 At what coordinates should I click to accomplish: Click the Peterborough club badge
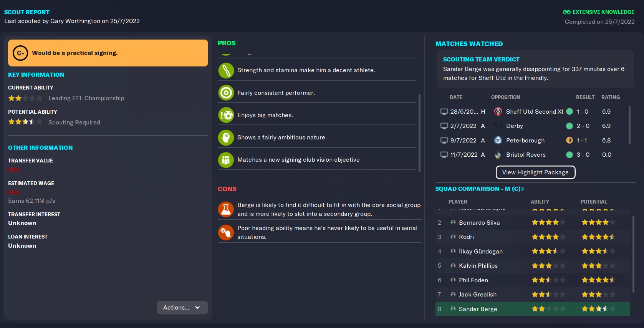[498, 141]
